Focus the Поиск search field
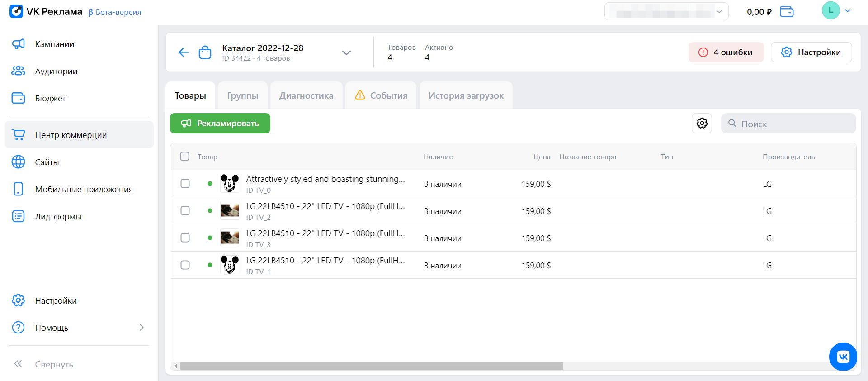868x381 pixels. coord(788,123)
